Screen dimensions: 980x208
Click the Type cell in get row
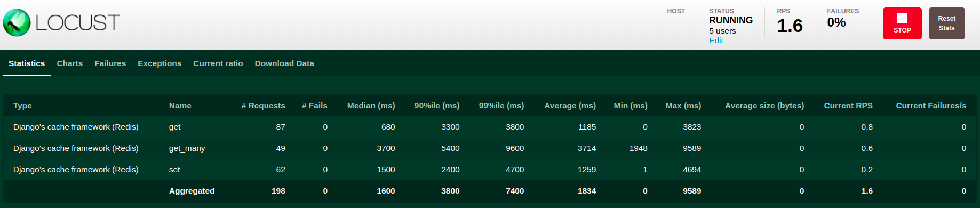pyautogui.click(x=76, y=127)
